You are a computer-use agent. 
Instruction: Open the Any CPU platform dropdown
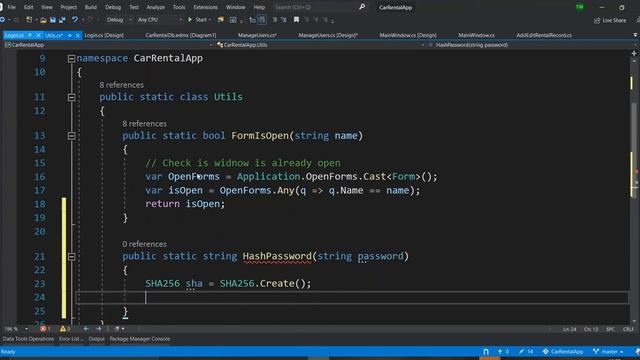(159, 20)
